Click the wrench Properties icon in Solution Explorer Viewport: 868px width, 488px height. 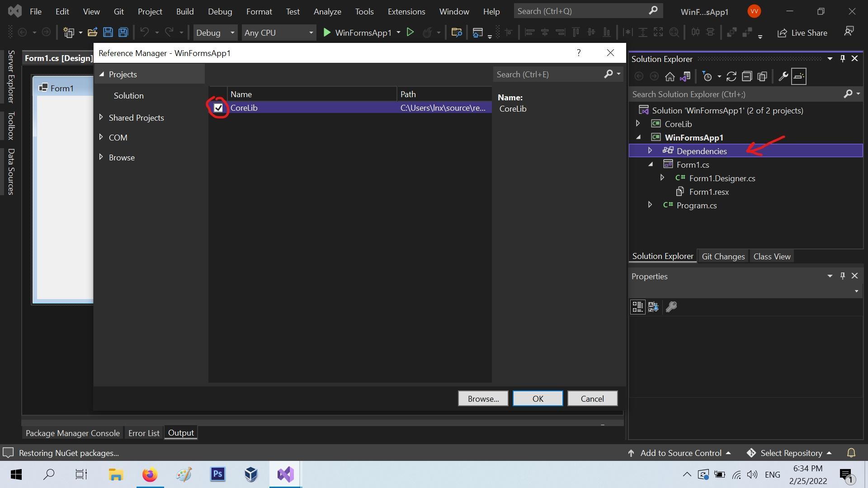tap(783, 76)
